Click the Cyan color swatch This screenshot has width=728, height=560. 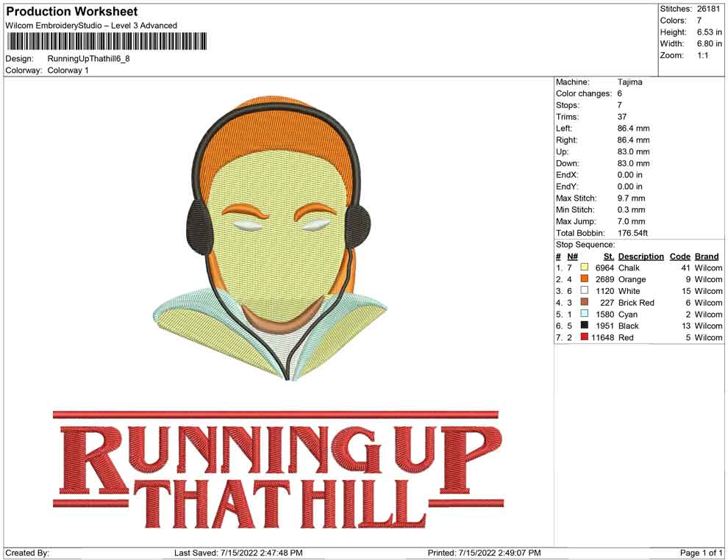[585, 314]
